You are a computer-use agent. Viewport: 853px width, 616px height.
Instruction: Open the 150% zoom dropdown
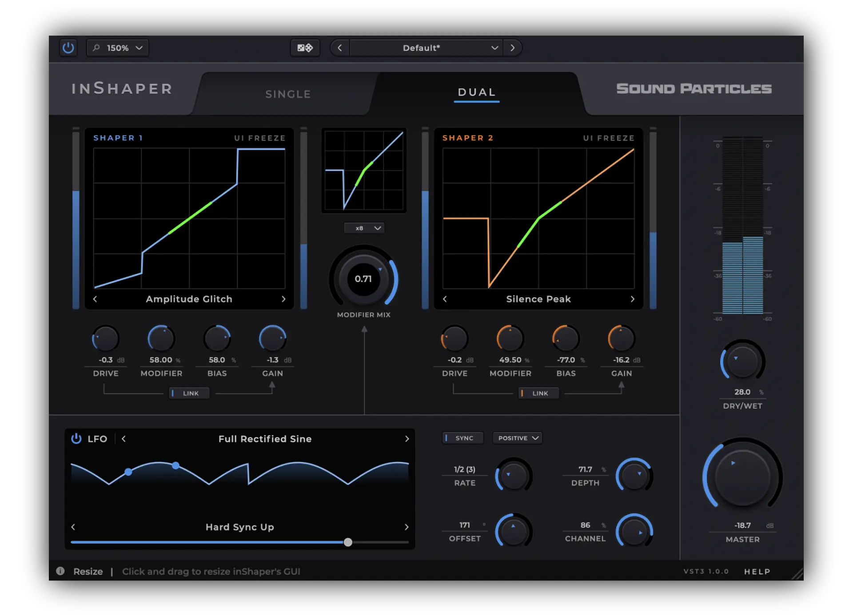coord(118,48)
